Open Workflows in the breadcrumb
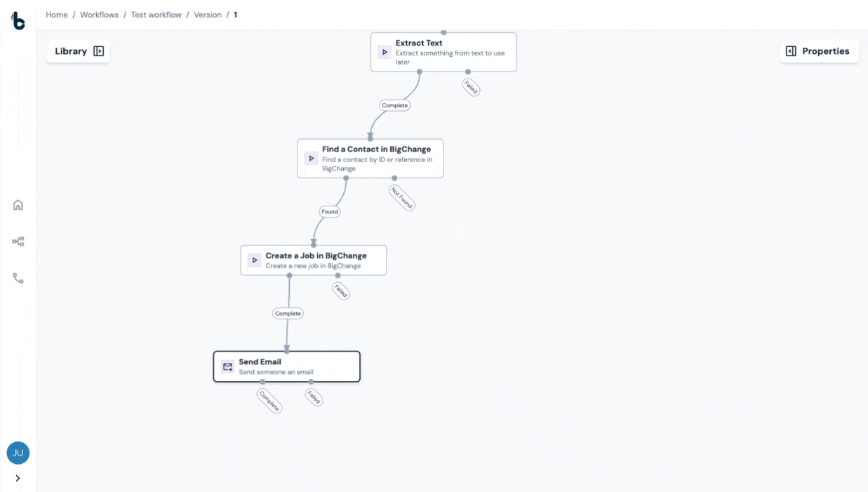Image resolution: width=868 pixels, height=492 pixels. pos(99,15)
